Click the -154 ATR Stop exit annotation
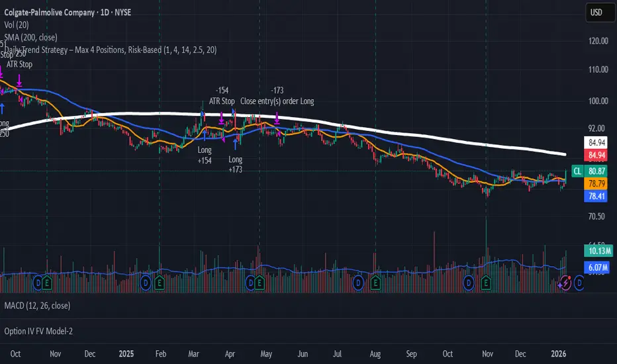The width and height of the screenshot is (617, 364). (222, 95)
